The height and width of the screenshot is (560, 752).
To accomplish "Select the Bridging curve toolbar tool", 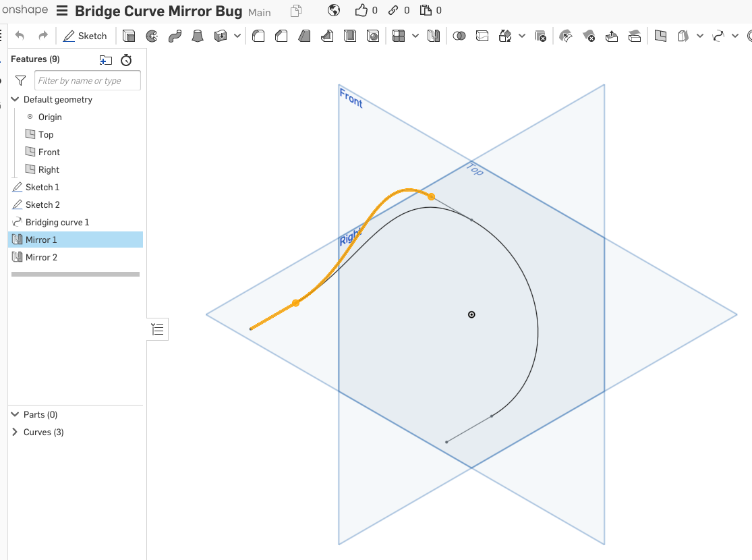I will pyautogui.click(x=718, y=36).
